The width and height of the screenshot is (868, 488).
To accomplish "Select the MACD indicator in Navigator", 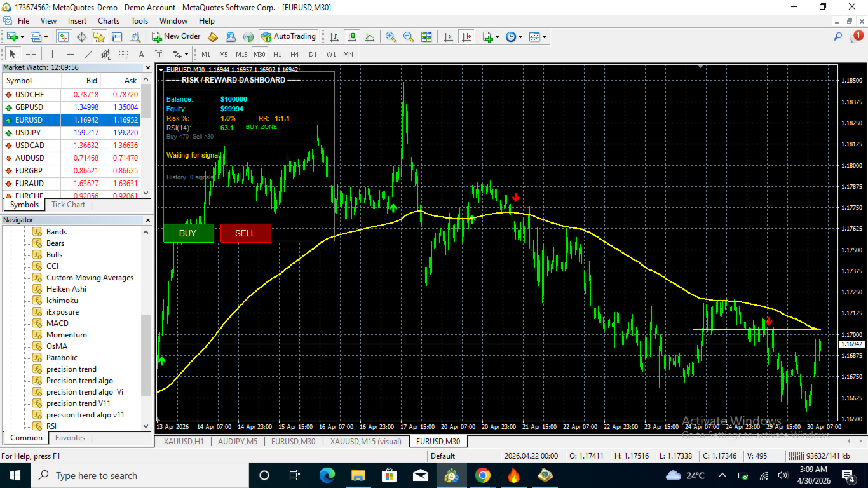I will (x=57, y=323).
